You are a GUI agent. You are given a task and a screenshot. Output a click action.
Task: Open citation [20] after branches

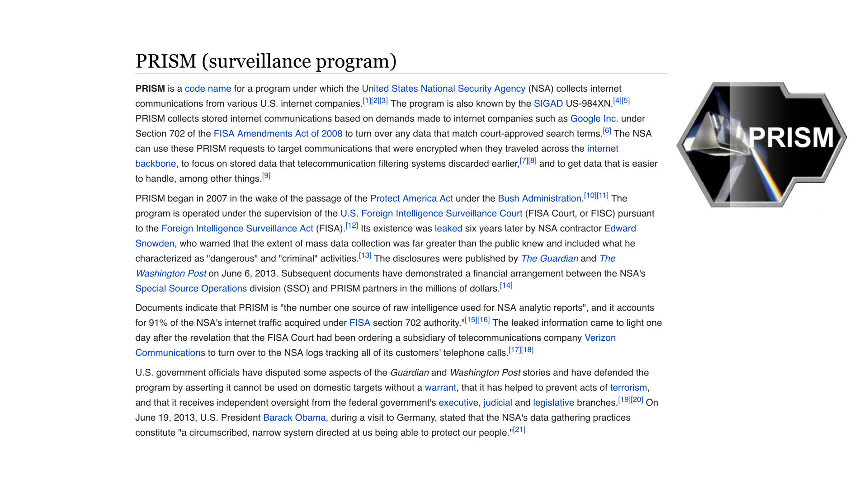pyautogui.click(x=637, y=399)
